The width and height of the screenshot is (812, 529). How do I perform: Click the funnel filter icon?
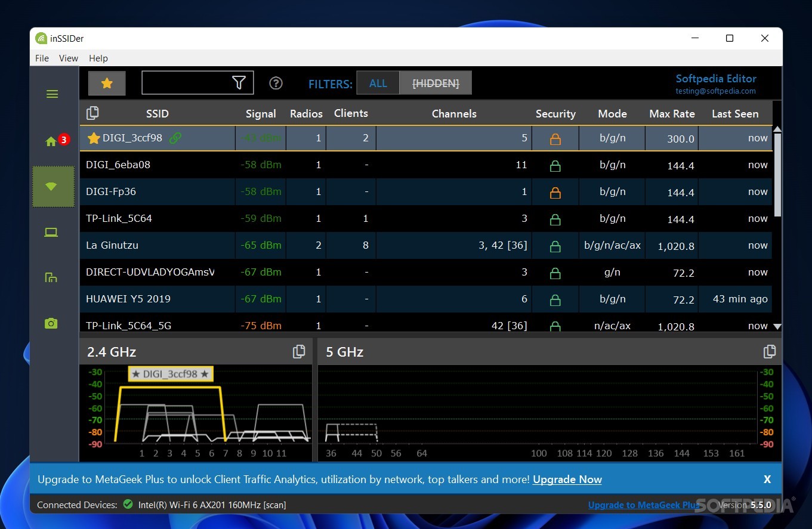point(239,83)
